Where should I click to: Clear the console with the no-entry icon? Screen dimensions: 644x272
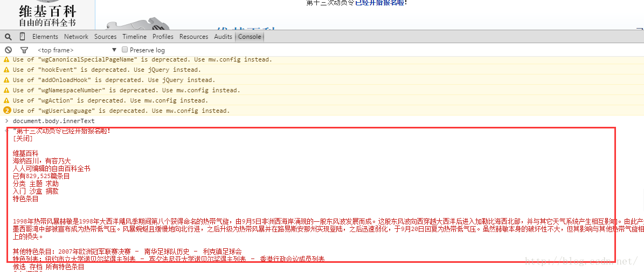pyautogui.click(x=8, y=50)
